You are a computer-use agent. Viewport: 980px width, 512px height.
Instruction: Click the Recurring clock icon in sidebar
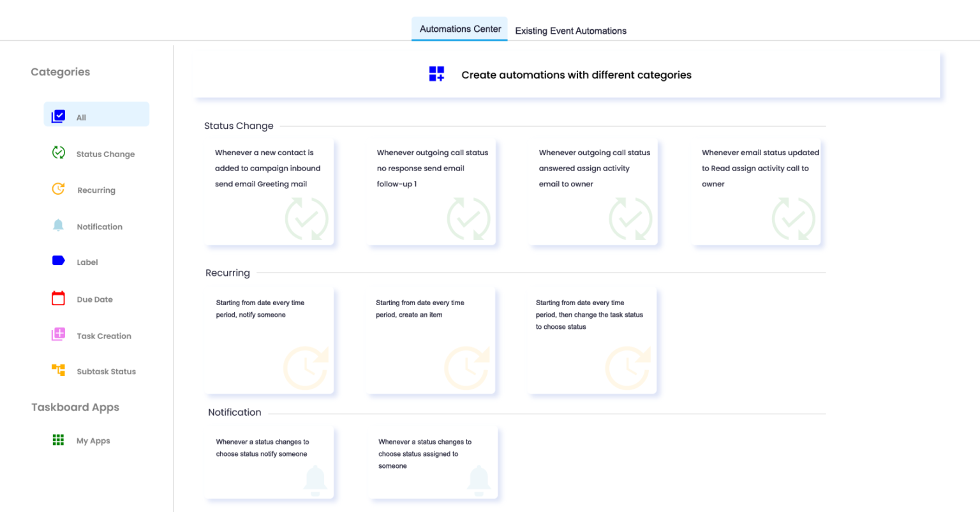point(58,189)
